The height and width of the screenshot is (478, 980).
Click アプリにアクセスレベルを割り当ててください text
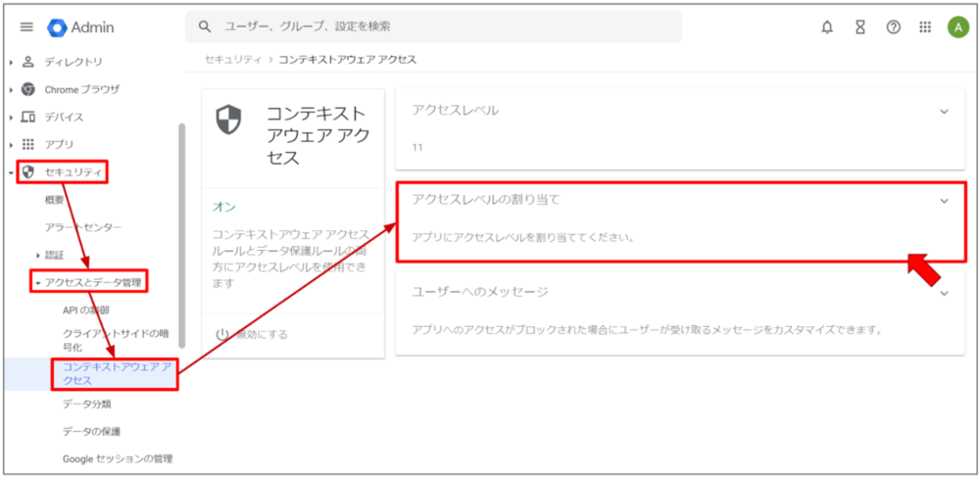coord(522,238)
